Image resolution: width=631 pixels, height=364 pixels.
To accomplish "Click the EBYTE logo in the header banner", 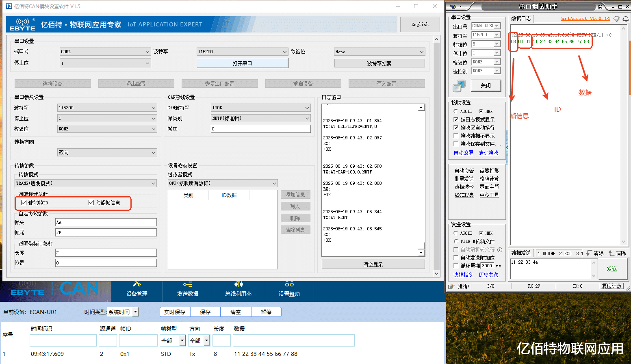I will 23,24.
